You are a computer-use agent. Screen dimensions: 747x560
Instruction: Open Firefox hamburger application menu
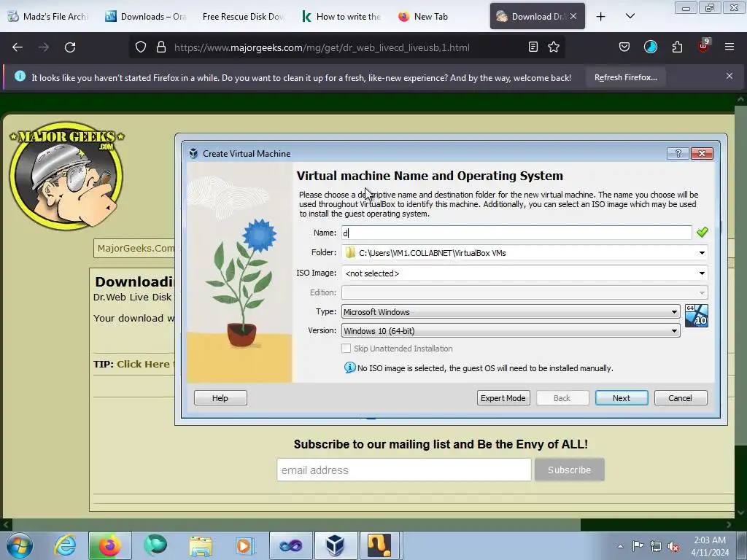(x=729, y=47)
